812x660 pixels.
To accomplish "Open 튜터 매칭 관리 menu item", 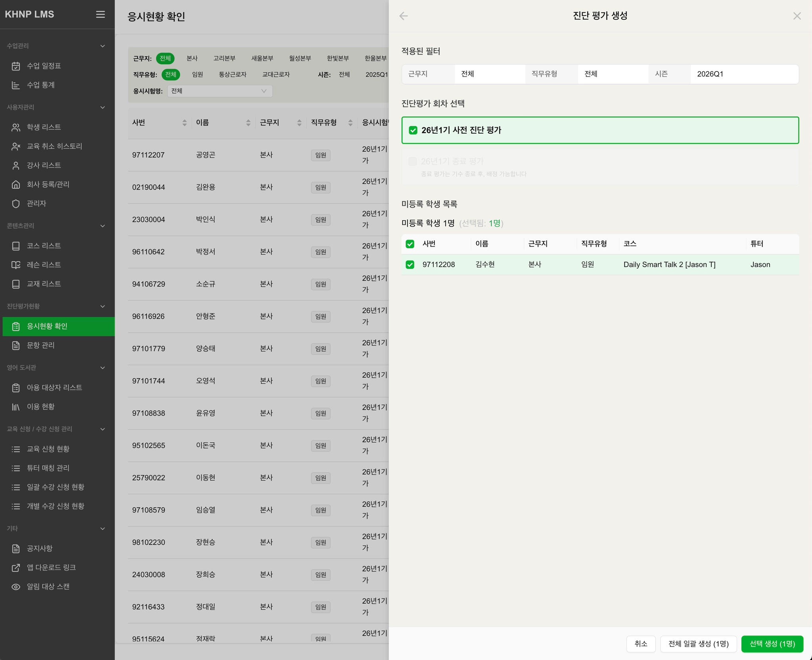I will (48, 468).
